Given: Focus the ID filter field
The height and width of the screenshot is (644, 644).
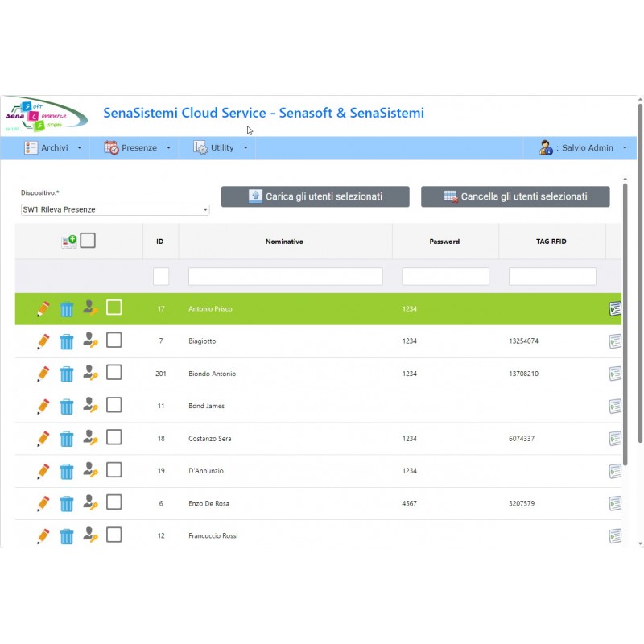Looking at the screenshot, I should click(x=161, y=276).
